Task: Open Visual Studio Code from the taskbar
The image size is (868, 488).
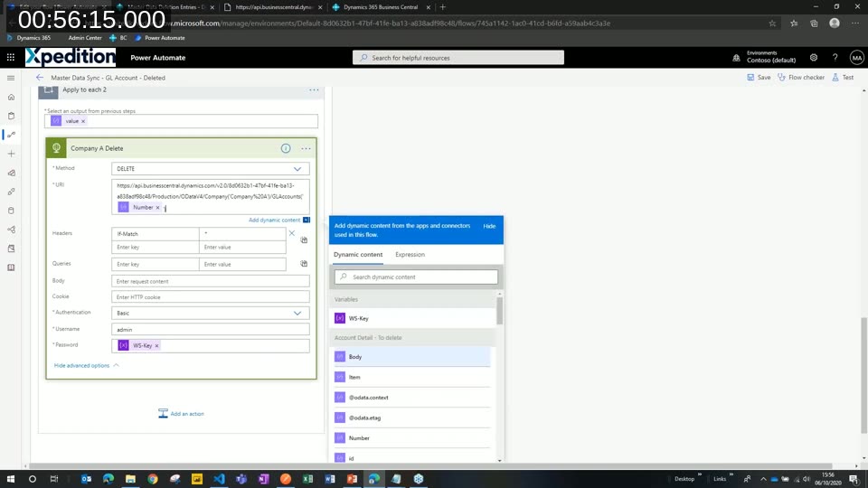Action: [219, 479]
